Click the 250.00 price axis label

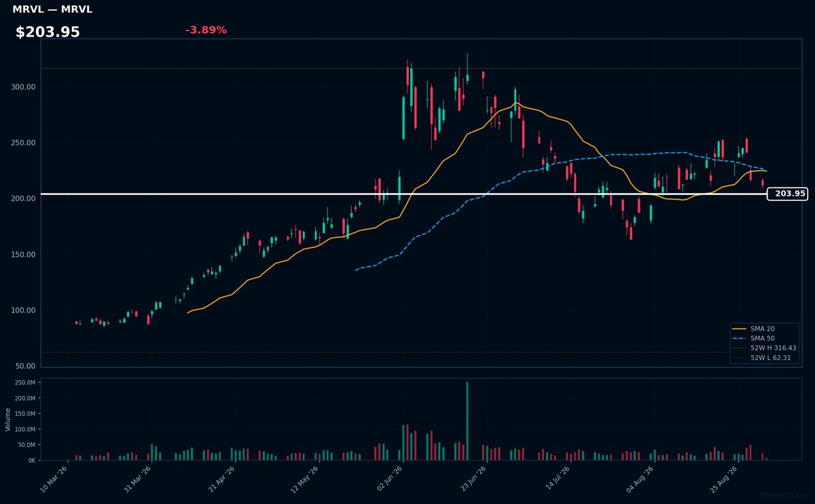click(23, 143)
